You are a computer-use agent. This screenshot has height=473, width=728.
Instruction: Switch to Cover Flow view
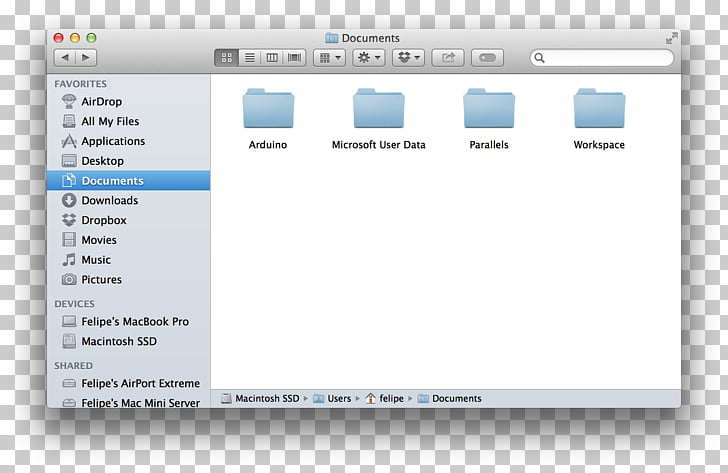click(x=294, y=58)
